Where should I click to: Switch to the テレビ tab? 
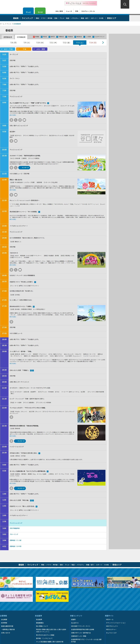[28, 11]
